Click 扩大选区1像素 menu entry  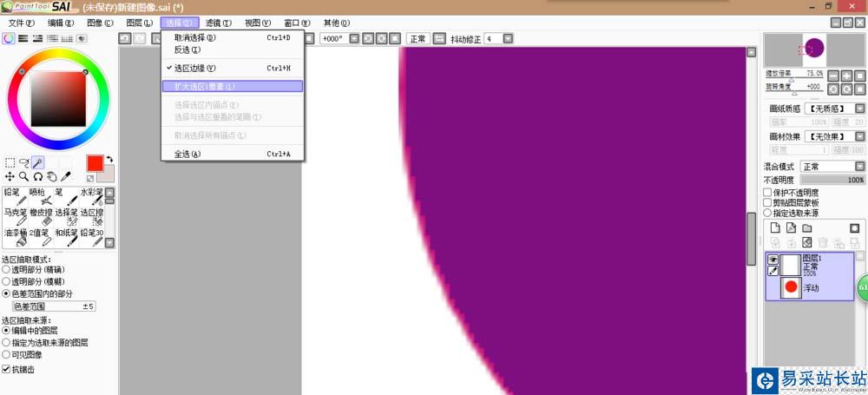pos(233,87)
